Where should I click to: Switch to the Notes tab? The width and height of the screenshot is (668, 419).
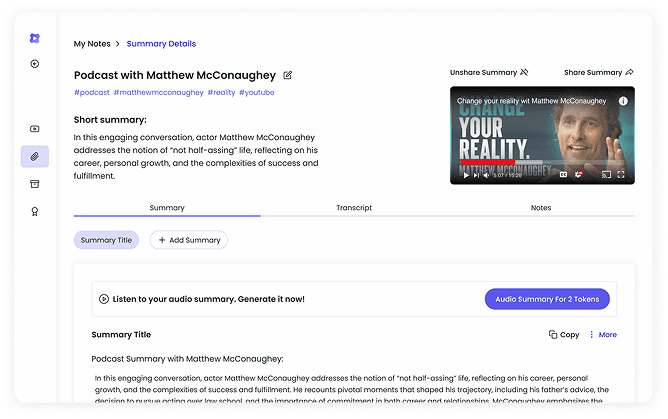[x=541, y=208]
